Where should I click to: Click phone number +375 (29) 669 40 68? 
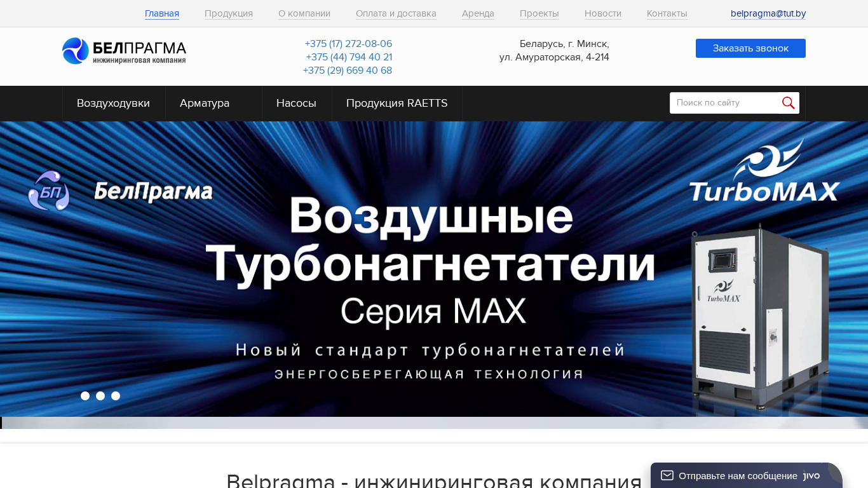tap(348, 71)
